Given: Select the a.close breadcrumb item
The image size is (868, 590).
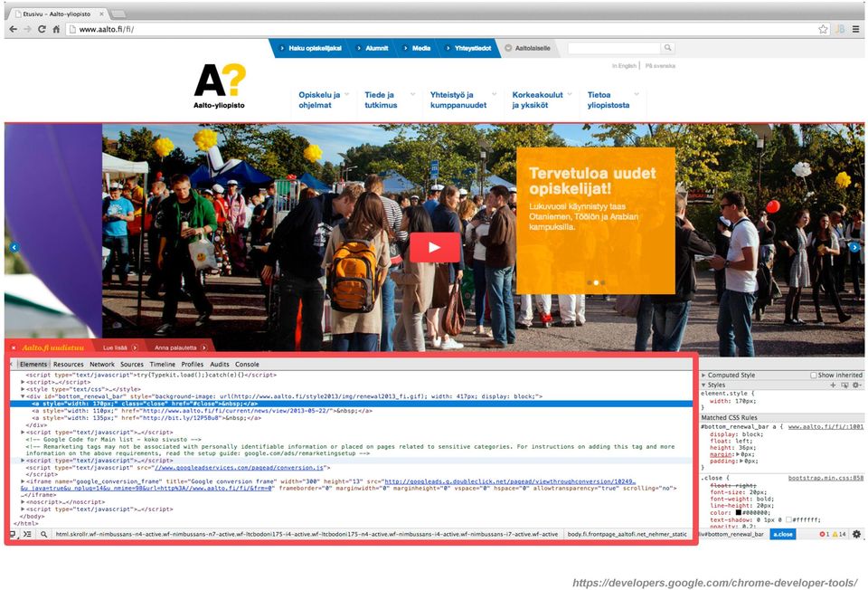Looking at the screenshot, I should pyautogui.click(x=783, y=534).
